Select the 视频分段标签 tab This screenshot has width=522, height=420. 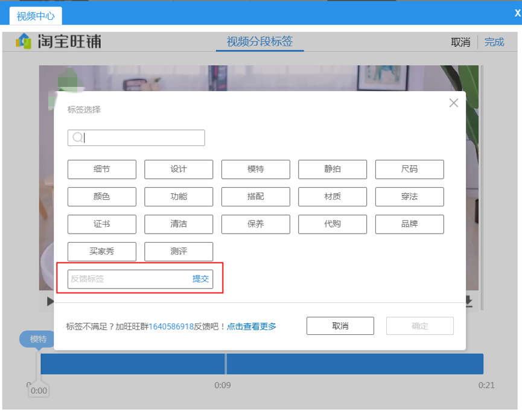[x=259, y=42]
